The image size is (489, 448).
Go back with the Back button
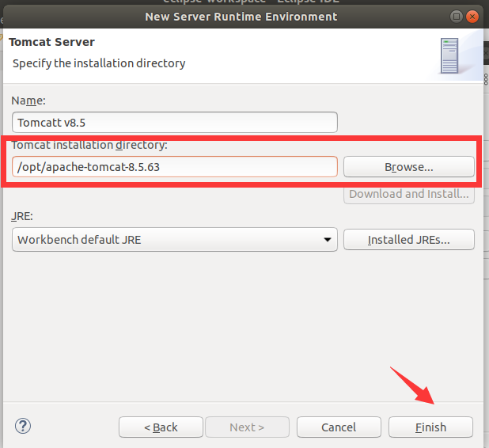coord(161,427)
